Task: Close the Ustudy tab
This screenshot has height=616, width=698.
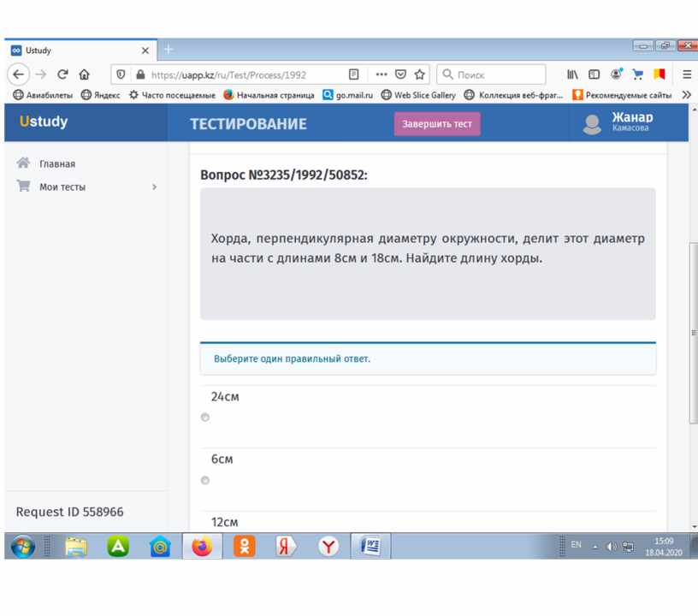Action: pyautogui.click(x=145, y=50)
